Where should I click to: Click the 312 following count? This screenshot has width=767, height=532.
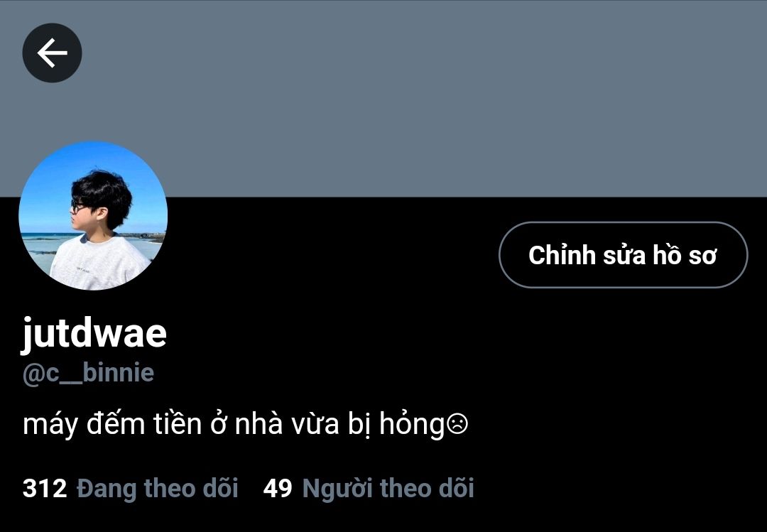click(45, 489)
